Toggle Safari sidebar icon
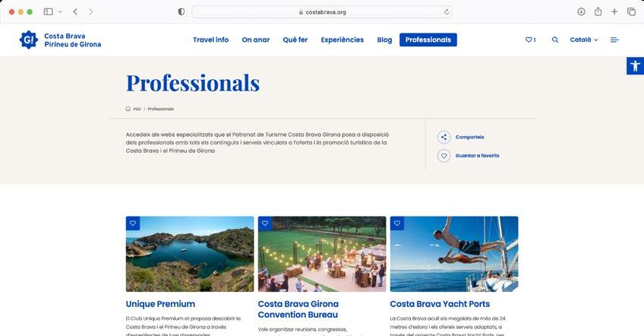Image resolution: width=644 pixels, height=336 pixels. (x=49, y=11)
